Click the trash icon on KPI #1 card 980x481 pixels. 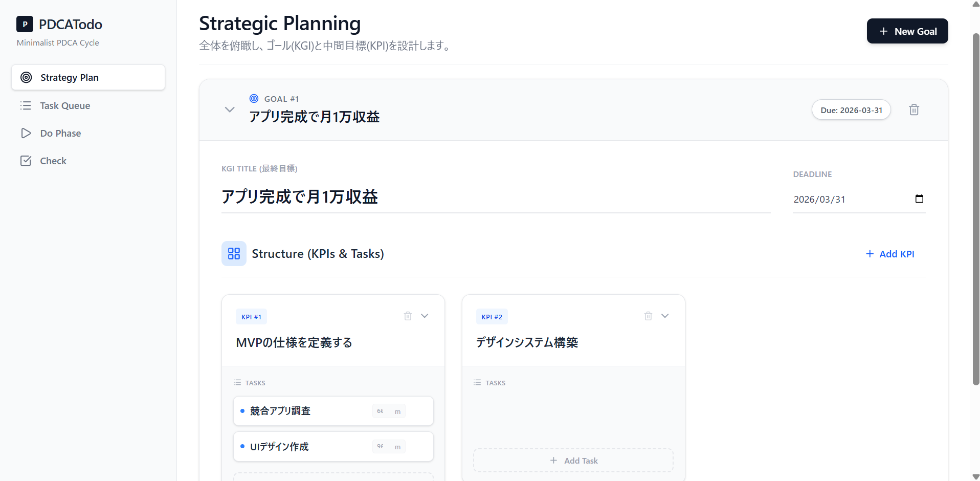408,316
